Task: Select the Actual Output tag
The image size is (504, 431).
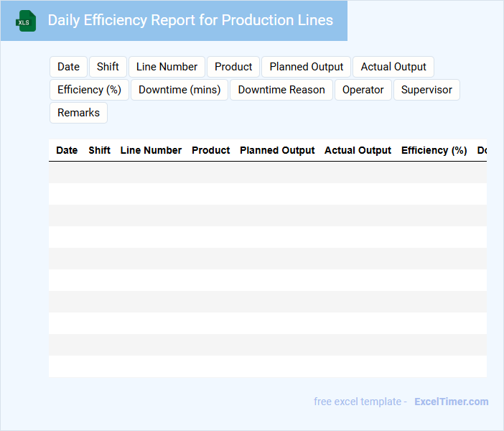Action: coord(393,67)
